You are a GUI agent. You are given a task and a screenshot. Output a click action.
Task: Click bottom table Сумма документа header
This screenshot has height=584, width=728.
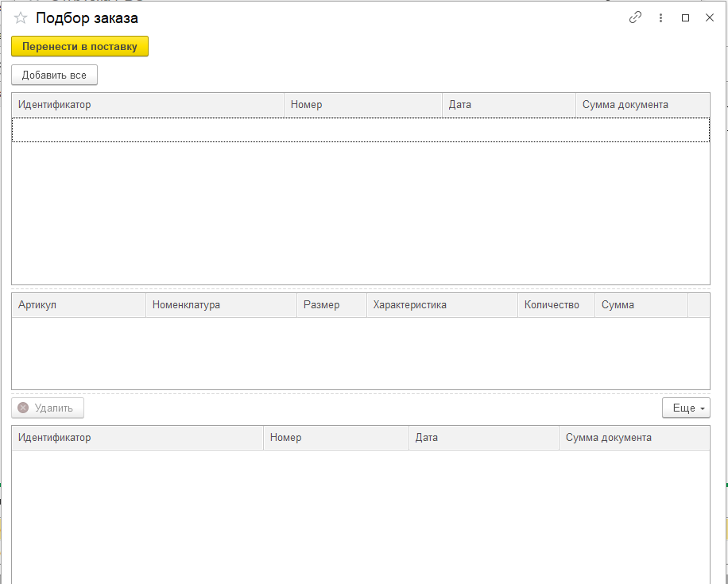pyautogui.click(x=634, y=438)
